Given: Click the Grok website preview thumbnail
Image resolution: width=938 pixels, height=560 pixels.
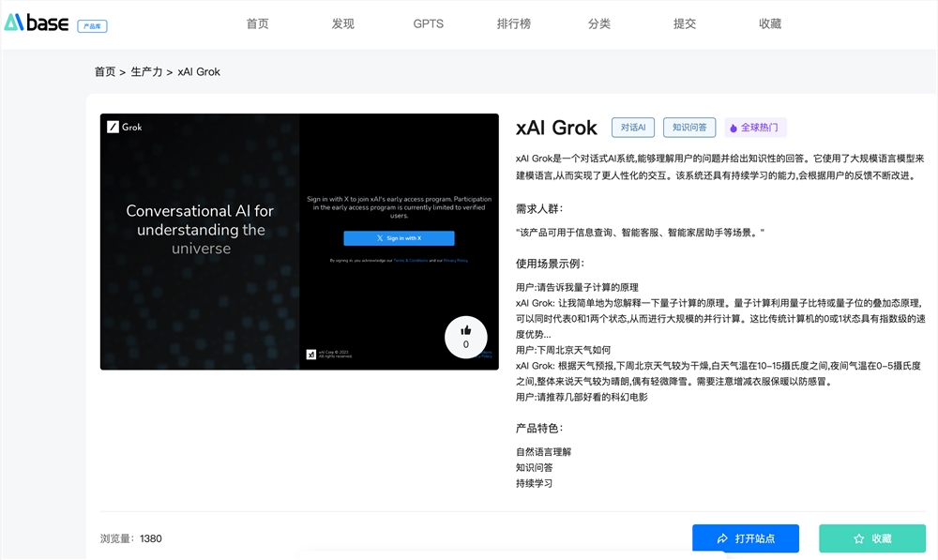Looking at the screenshot, I should tap(299, 242).
